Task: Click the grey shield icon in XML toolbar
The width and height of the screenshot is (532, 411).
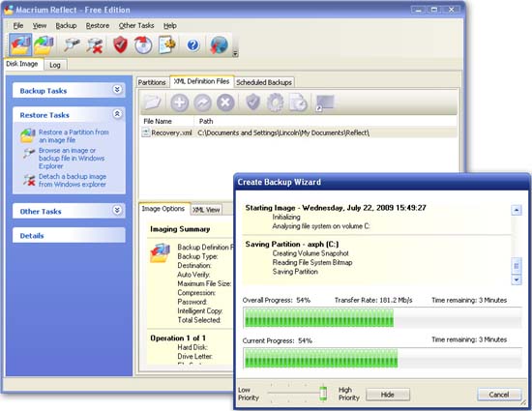Action: [252, 103]
